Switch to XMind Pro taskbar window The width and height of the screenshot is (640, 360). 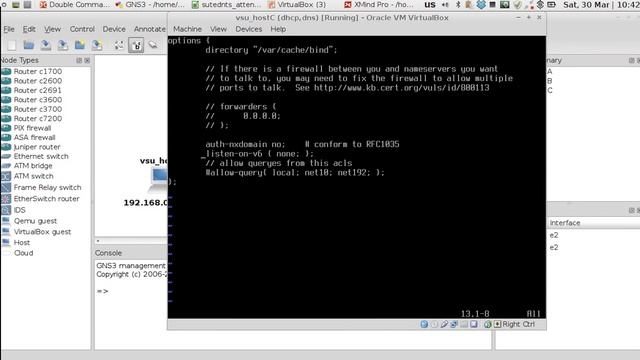[x=378, y=5]
